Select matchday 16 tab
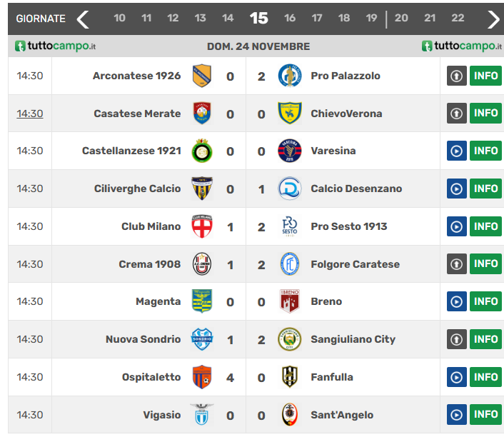This screenshot has height=437, width=504. click(290, 19)
